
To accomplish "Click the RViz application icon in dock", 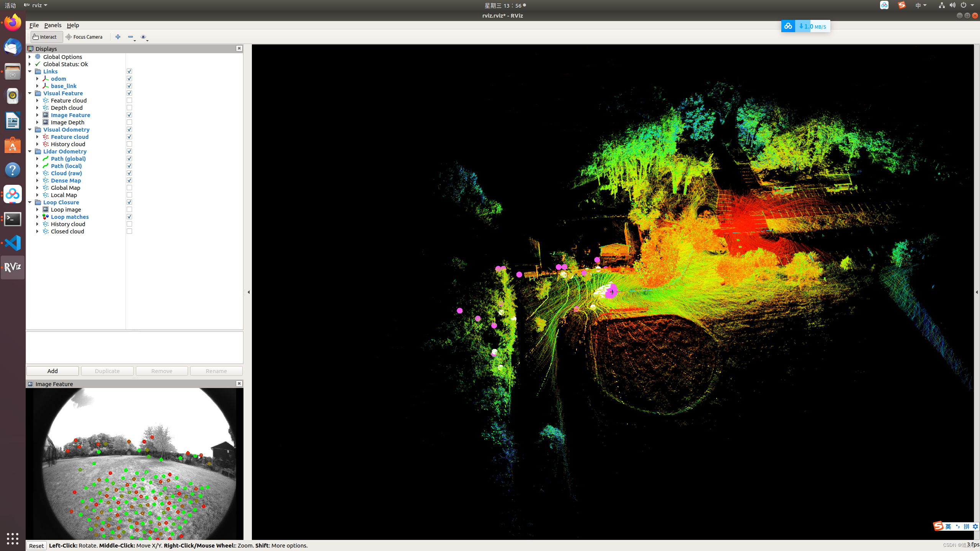I will (x=12, y=268).
